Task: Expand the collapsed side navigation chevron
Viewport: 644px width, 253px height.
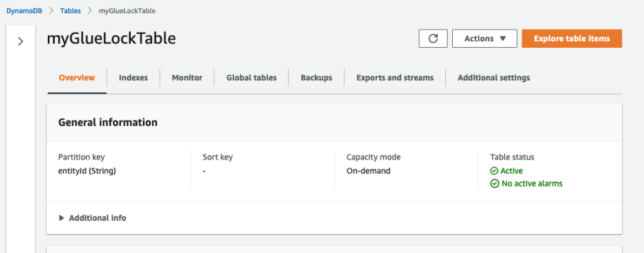Action: (21, 41)
